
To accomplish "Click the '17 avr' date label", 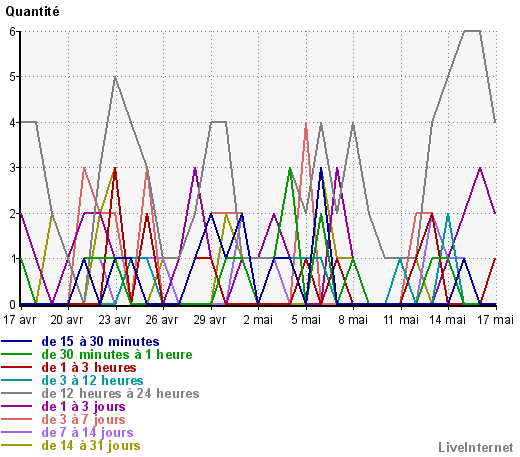I will pos(19,320).
